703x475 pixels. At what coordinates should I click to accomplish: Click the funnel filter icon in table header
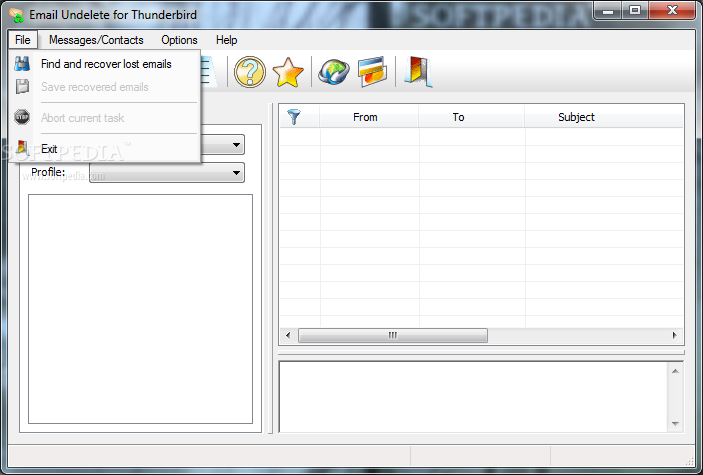coord(294,117)
